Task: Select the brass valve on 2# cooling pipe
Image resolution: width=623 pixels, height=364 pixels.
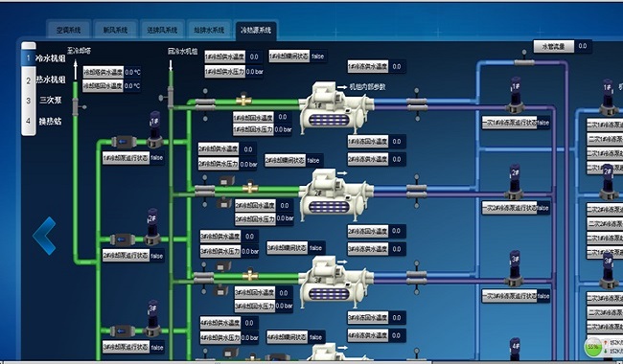Action: click(x=250, y=187)
